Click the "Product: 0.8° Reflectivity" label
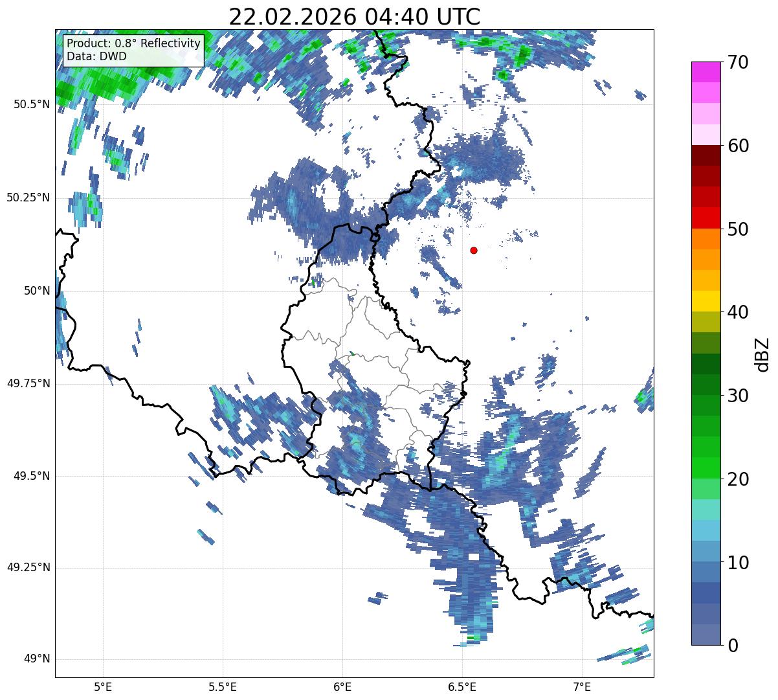Screen dimensions: 778x700 point(134,43)
